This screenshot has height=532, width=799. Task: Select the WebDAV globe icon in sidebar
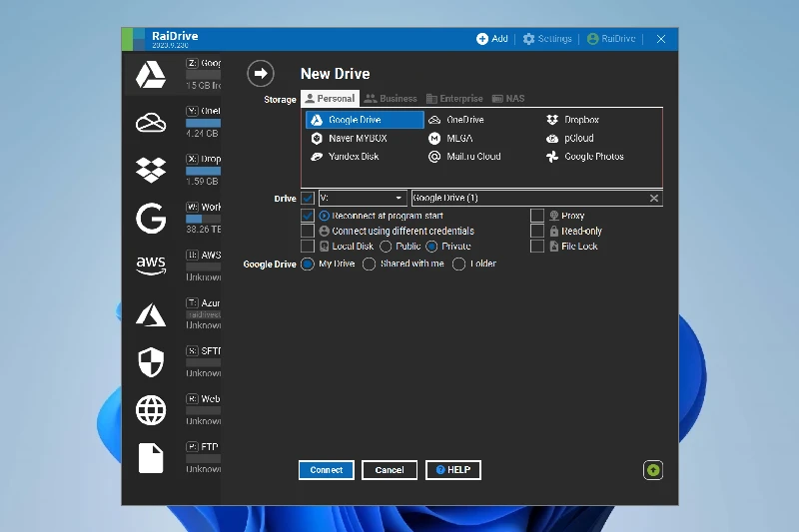click(151, 409)
